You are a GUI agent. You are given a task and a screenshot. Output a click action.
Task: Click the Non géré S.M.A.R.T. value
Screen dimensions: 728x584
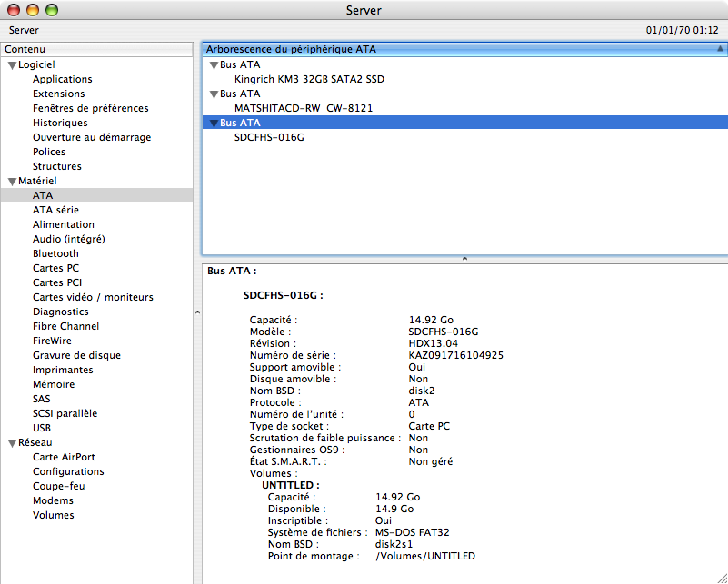(431, 461)
